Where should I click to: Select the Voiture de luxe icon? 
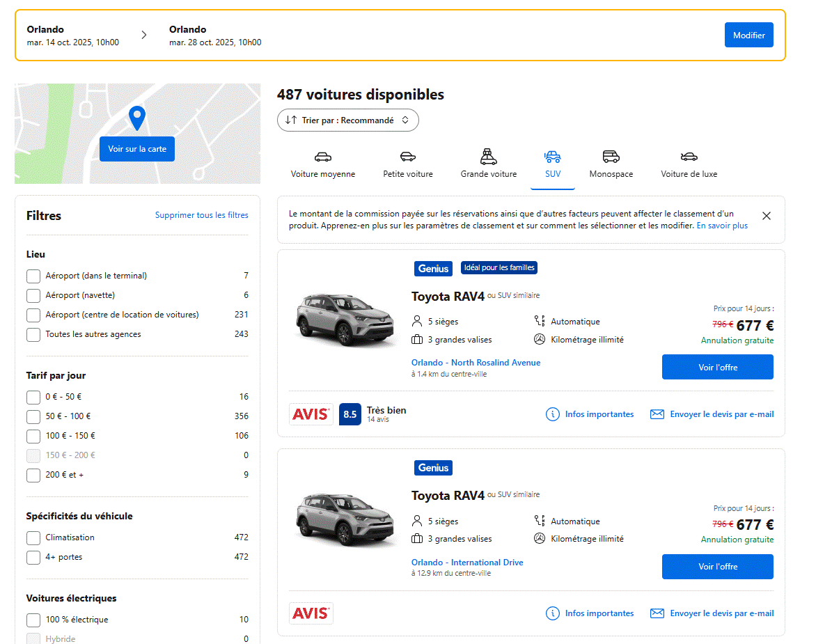pyautogui.click(x=689, y=157)
